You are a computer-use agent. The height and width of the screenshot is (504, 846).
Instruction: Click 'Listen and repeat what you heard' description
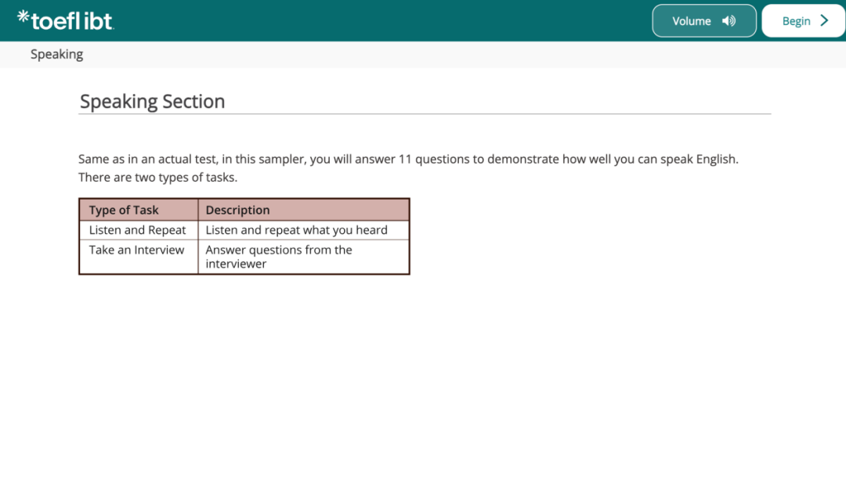(296, 230)
